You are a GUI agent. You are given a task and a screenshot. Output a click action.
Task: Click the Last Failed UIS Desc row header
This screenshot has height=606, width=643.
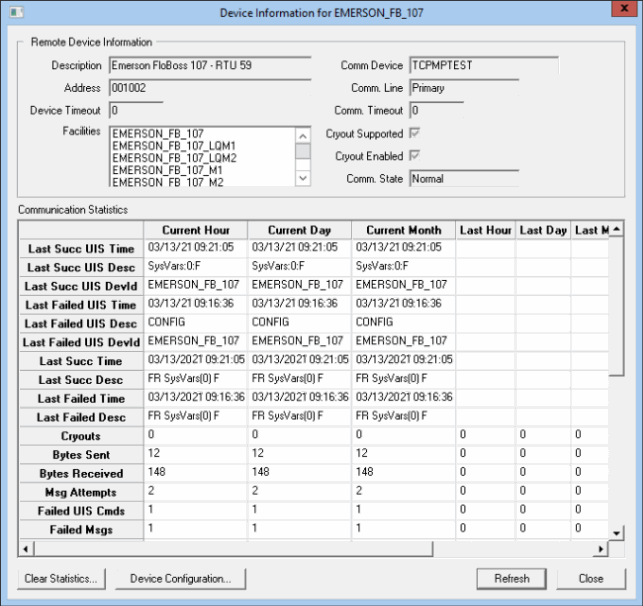pos(81,324)
